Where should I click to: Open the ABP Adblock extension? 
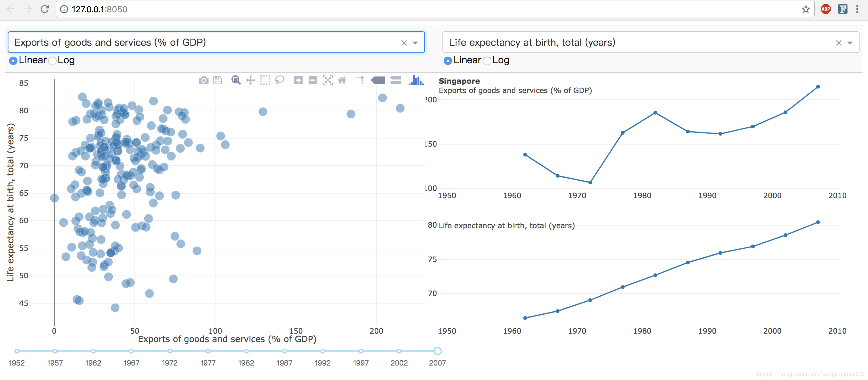point(826,9)
